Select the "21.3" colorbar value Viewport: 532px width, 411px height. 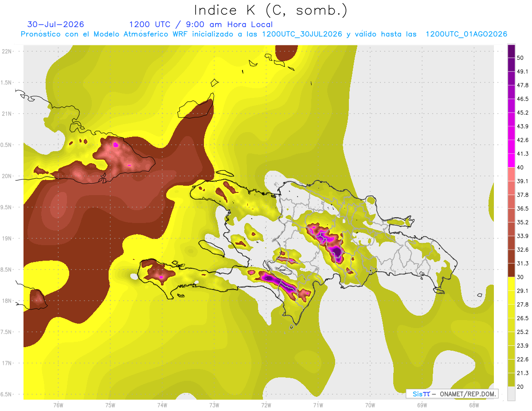(522, 373)
